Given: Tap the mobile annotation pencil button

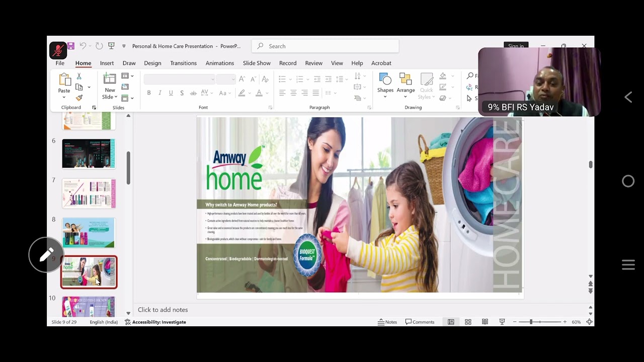Looking at the screenshot, I should pyautogui.click(x=46, y=255).
